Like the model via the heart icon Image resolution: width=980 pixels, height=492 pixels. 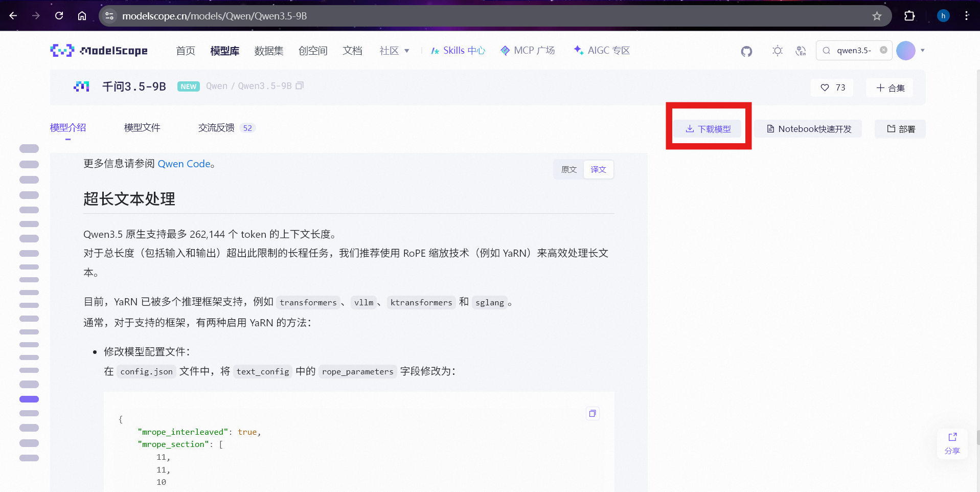pyautogui.click(x=824, y=87)
